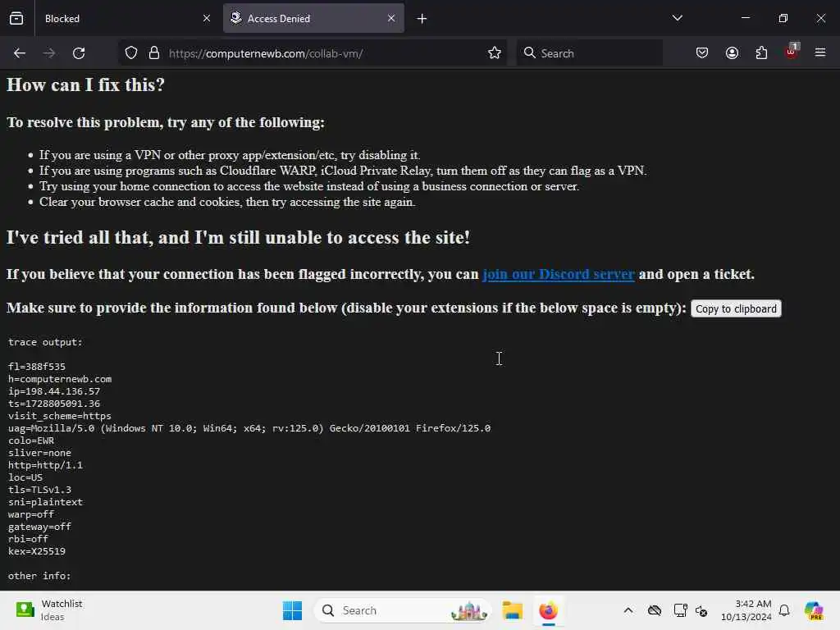Viewport: 840px width, 630px height.
Task: Focus the Firefox Search box
Action: pos(589,53)
